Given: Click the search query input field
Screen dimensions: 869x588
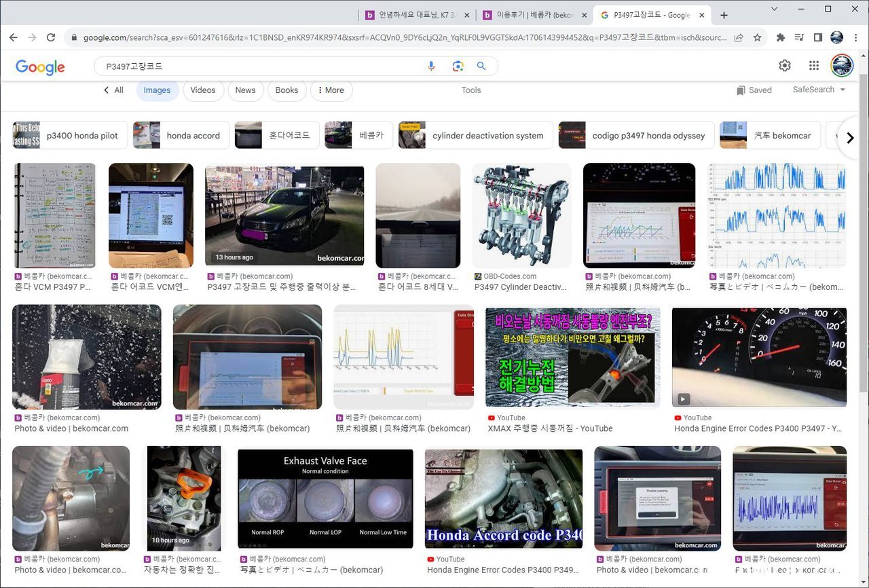Looking at the screenshot, I should tap(261, 67).
